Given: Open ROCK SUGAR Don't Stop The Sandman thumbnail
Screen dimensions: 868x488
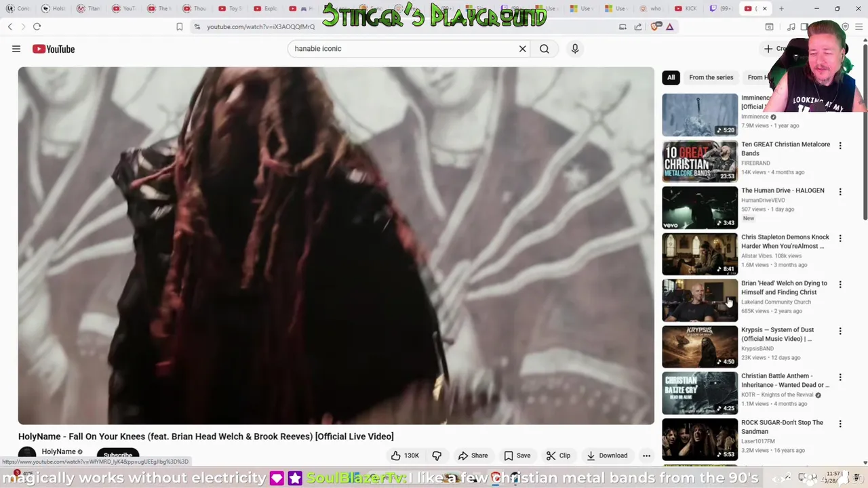Looking at the screenshot, I should pos(700,440).
